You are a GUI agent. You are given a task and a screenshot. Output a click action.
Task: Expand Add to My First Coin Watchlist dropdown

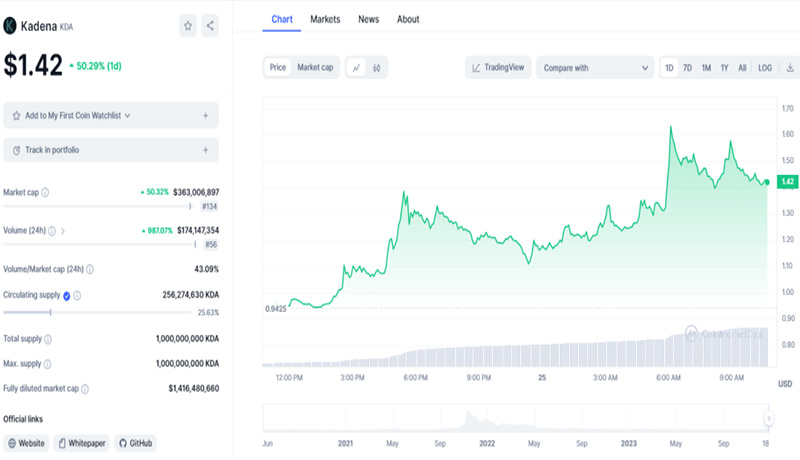point(128,116)
